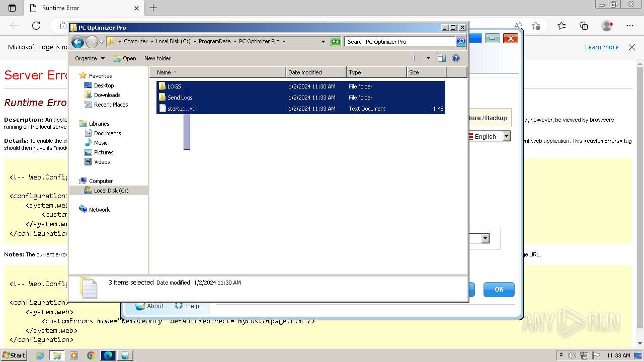This screenshot has height=362, width=644.
Task: Sort files by Size column
Action: pyautogui.click(x=427, y=72)
